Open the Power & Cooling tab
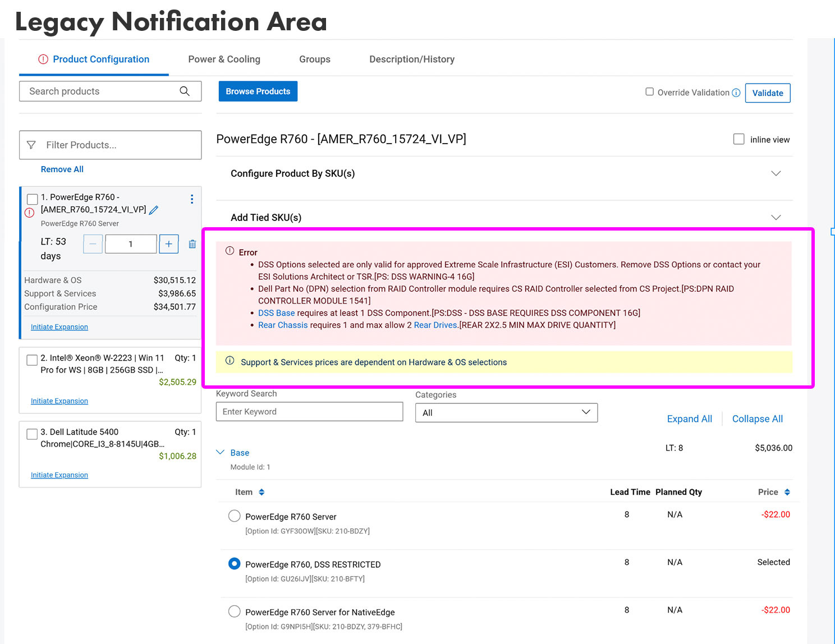The width and height of the screenshot is (835, 644). pyautogui.click(x=224, y=59)
